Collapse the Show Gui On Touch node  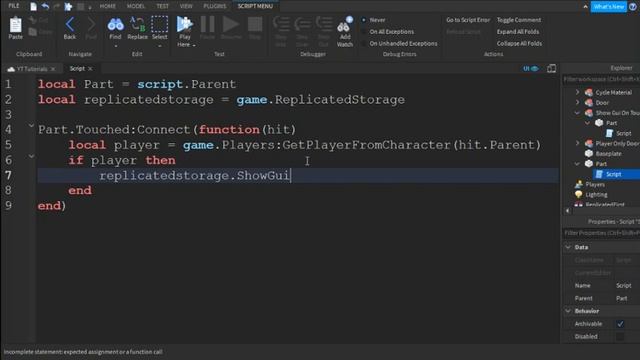click(x=578, y=113)
